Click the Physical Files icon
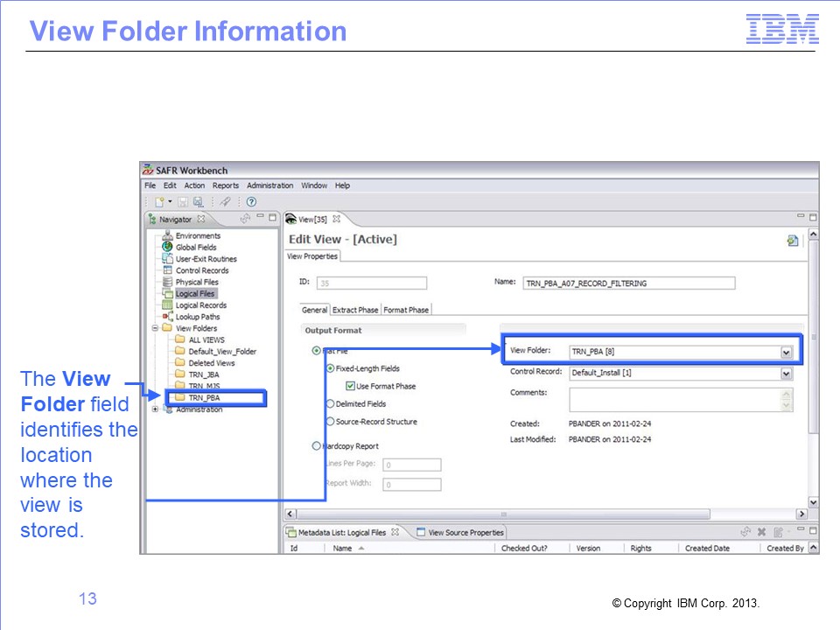Viewport: 840px width, 630px height. click(x=168, y=282)
